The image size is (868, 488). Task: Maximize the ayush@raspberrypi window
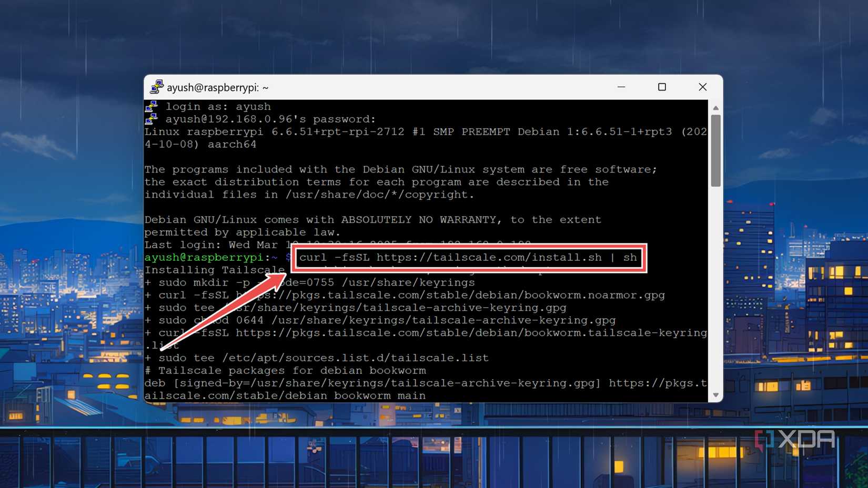(662, 87)
